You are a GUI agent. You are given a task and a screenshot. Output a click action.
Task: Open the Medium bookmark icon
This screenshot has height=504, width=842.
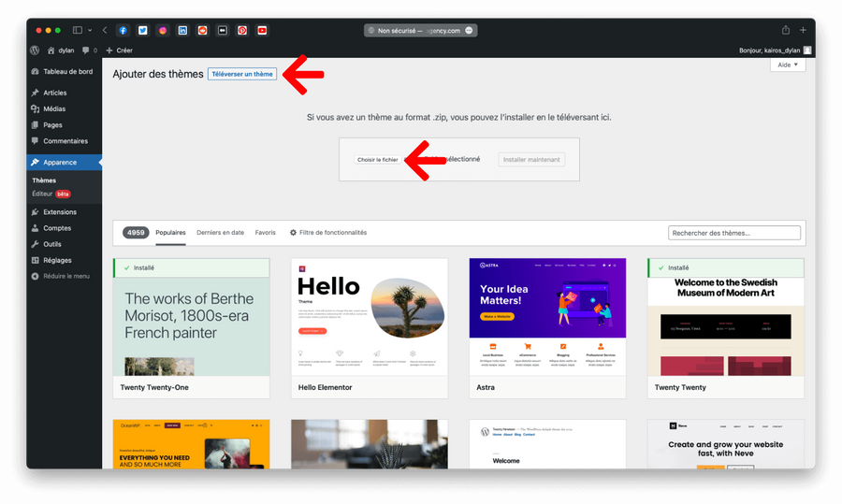pyautogui.click(x=223, y=31)
